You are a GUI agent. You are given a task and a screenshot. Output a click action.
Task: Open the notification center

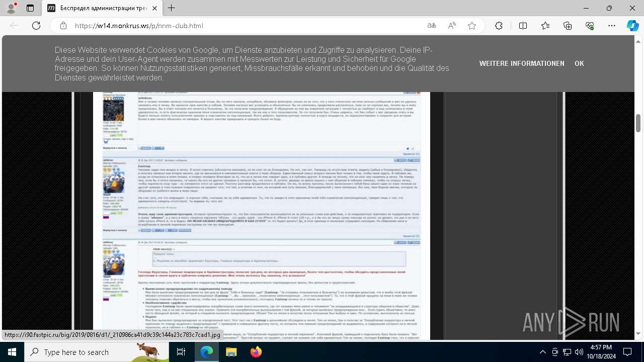[627, 352]
